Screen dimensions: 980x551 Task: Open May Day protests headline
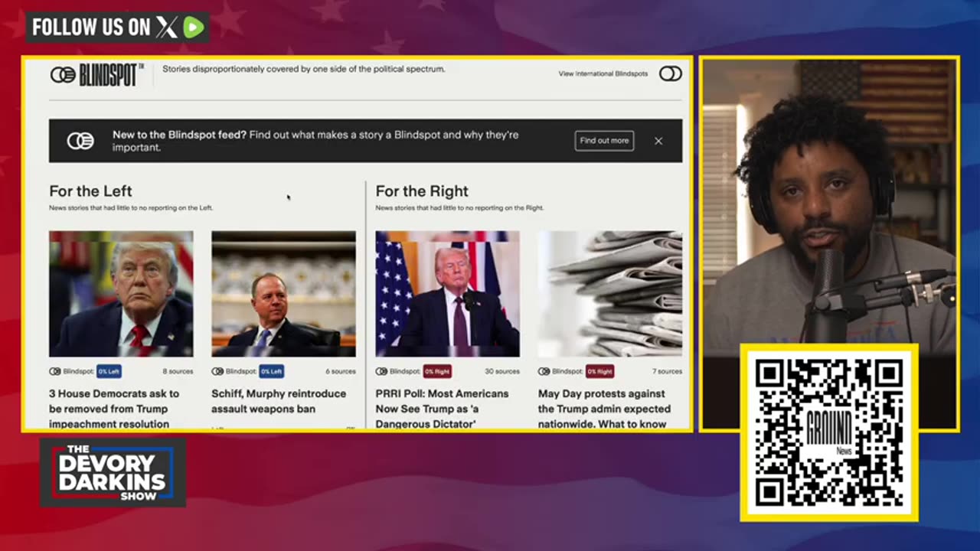(604, 409)
